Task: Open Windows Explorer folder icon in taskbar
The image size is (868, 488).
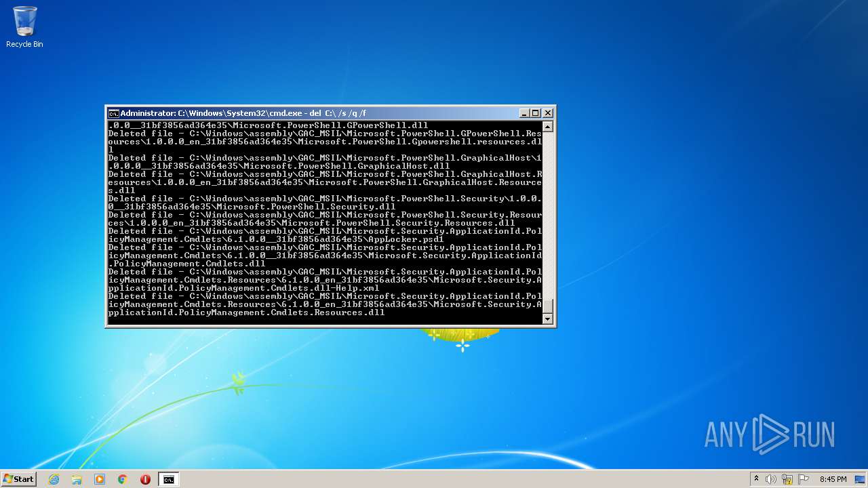Action: (x=77, y=479)
